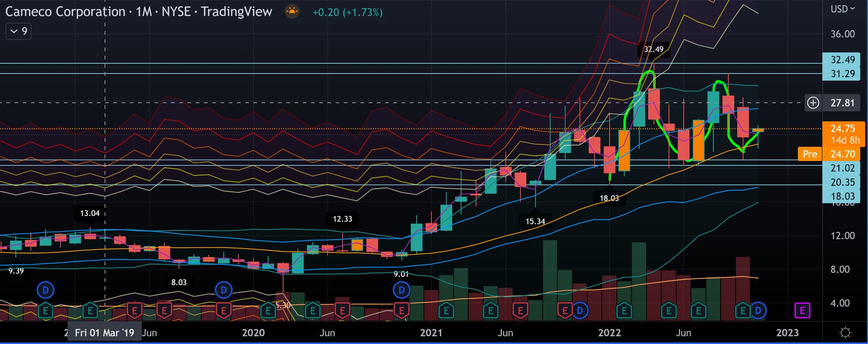The height and width of the screenshot is (344, 868).
Task: Expand the collapsed 9 indicators legend
Action: (19, 31)
